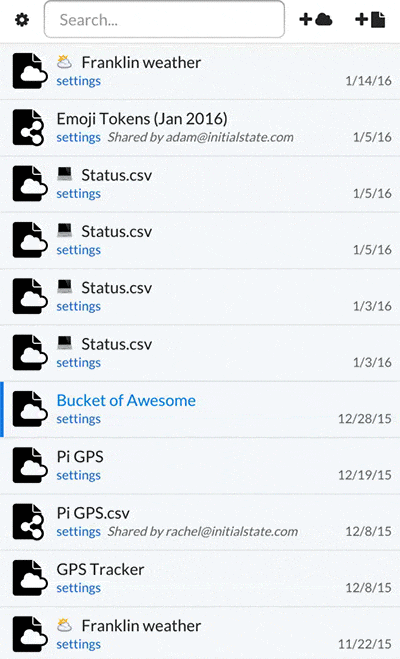Select cloud bucket icon for Bucket of Awesome

(29, 409)
